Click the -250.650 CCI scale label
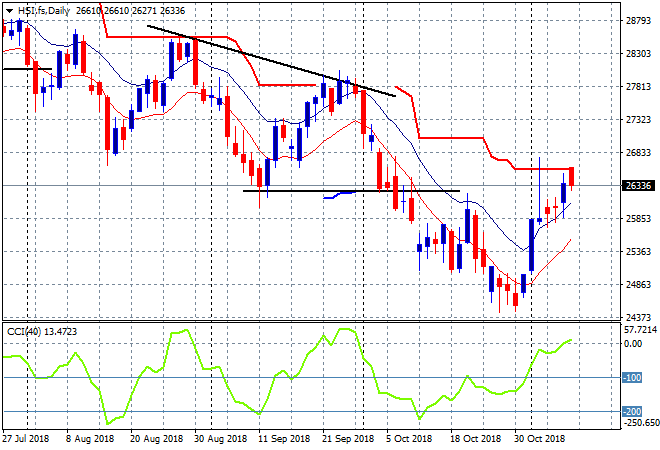 point(641,423)
